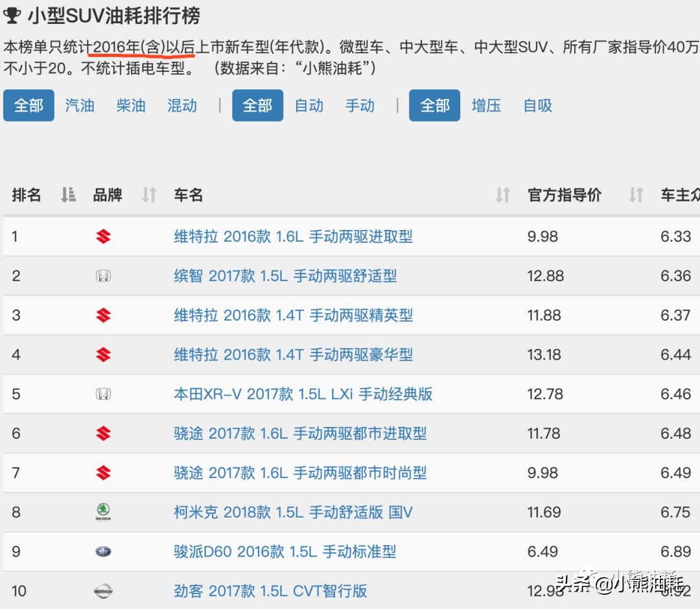Click the sort icon next to 品牌
Image resolution: width=700 pixels, height=609 pixels.
(148, 195)
